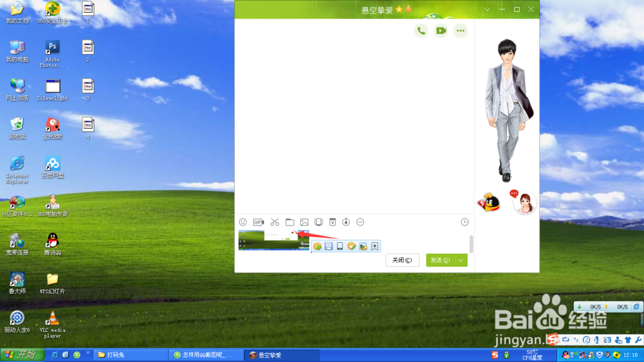
Task: Click the 悬空挚爱 contact name in title bar
Action: point(377,10)
